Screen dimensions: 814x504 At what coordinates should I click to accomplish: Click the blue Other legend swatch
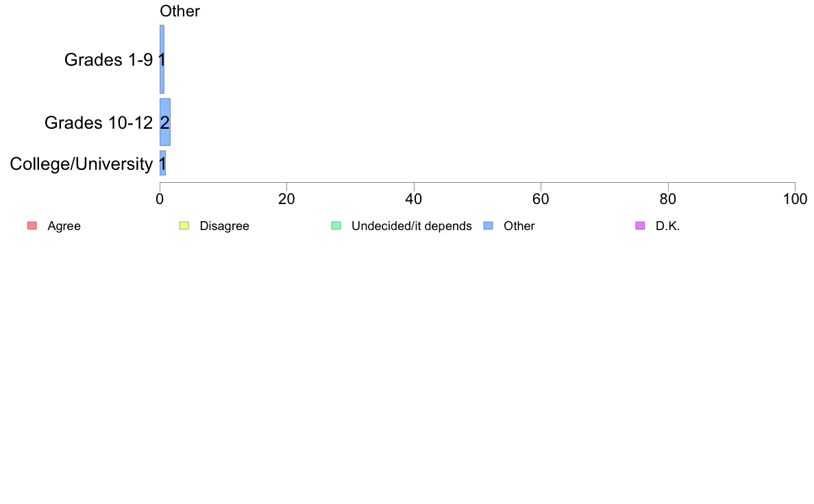(x=489, y=226)
